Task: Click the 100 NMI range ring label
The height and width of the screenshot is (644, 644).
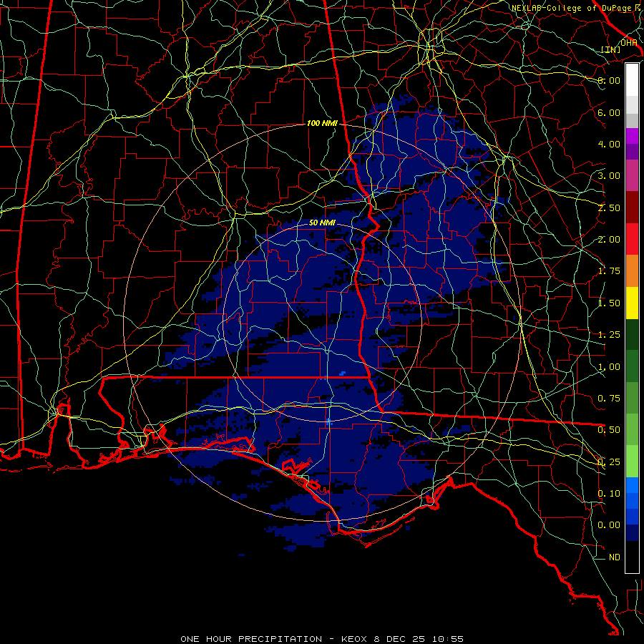Action: [x=322, y=123]
